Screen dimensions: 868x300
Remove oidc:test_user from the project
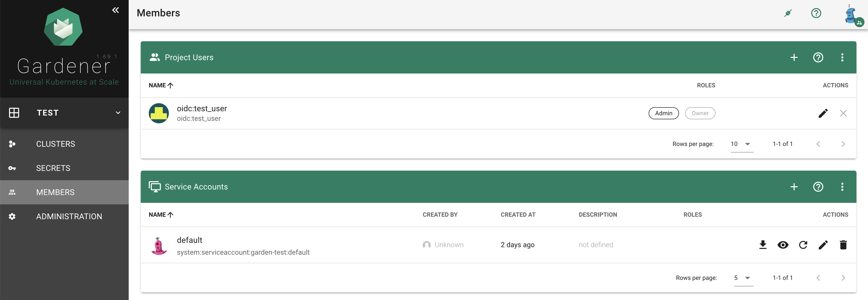[x=843, y=114]
